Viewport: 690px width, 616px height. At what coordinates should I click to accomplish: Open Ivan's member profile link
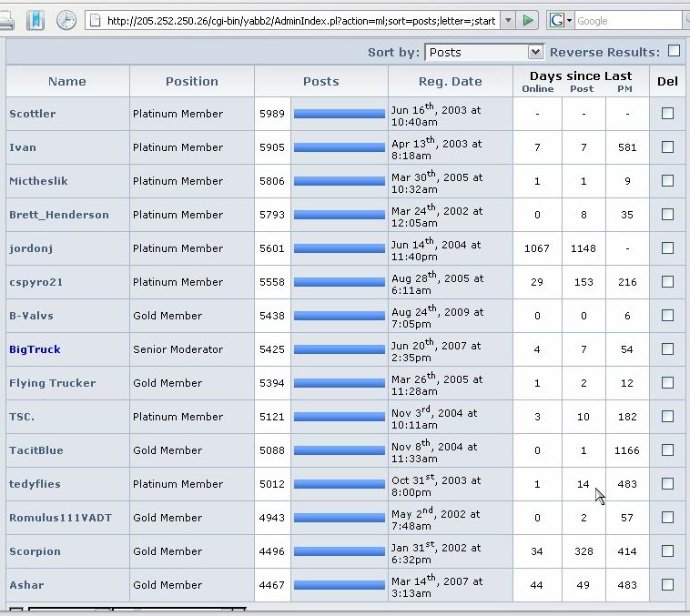[x=23, y=147]
